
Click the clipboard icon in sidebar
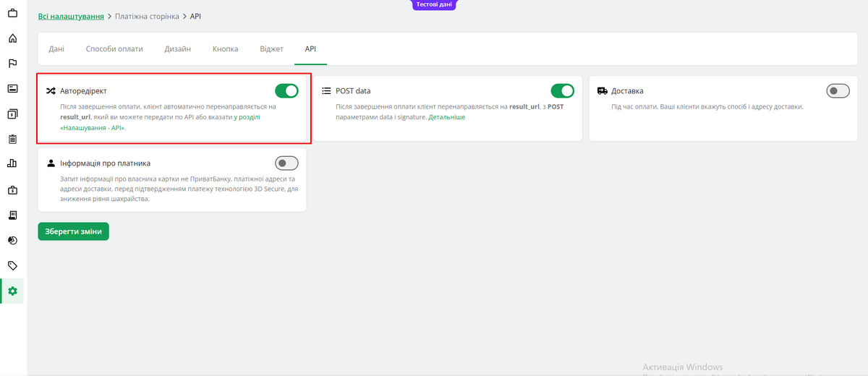pyautogui.click(x=12, y=139)
